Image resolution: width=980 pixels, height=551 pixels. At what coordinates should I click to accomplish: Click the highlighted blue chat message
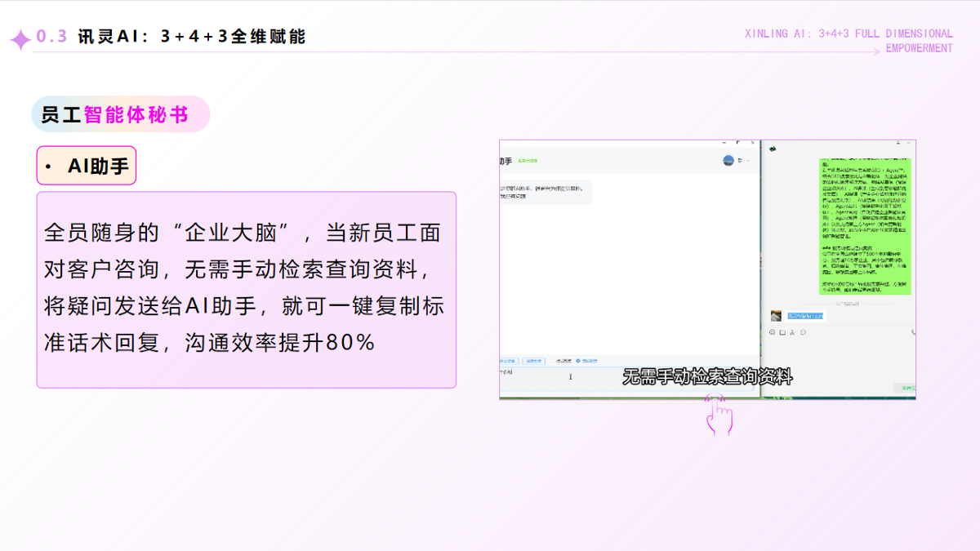[805, 316]
